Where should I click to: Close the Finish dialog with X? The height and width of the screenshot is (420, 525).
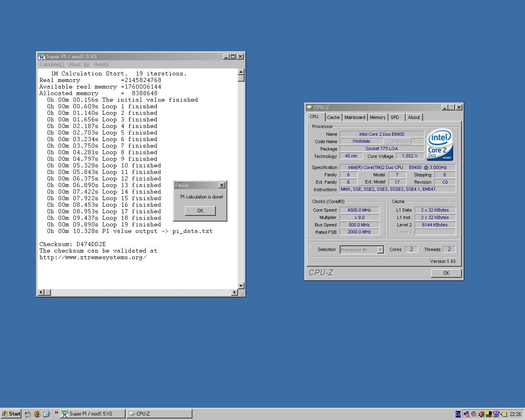(222, 185)
